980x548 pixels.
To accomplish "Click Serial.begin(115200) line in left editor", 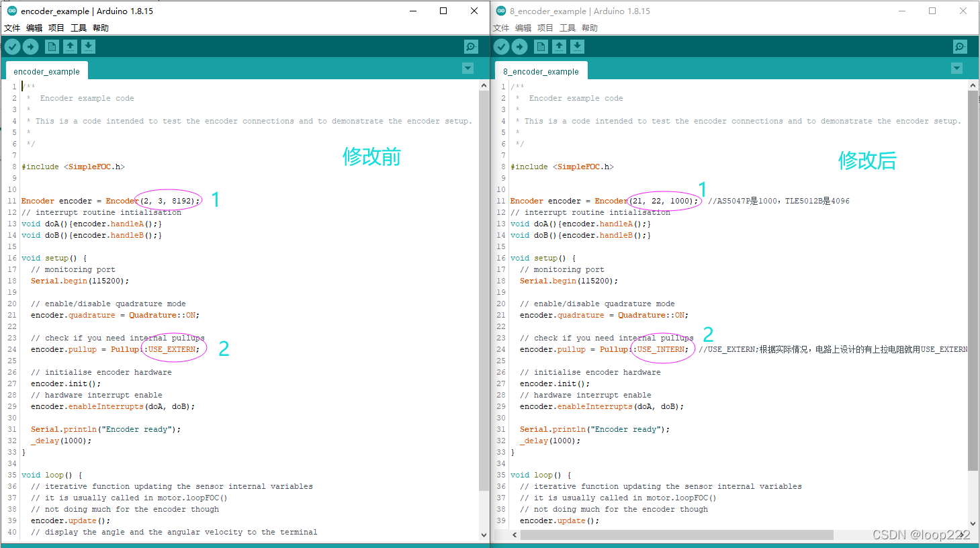I will pos(80,281).
